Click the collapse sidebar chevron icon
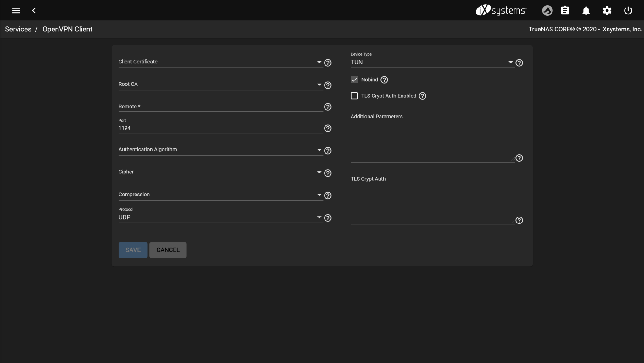 coord(34,10)
